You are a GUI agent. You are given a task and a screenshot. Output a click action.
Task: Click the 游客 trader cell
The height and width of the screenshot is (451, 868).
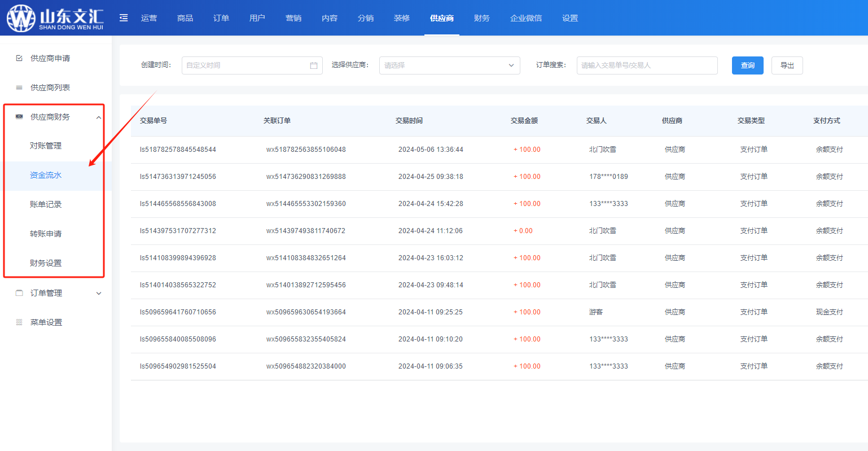point(596,312)
